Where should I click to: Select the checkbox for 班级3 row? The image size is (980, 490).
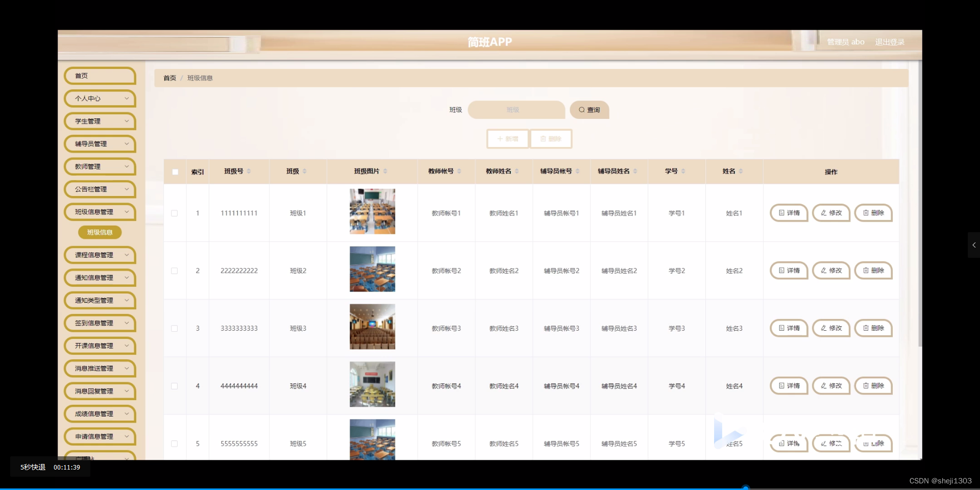click(175, 329)
